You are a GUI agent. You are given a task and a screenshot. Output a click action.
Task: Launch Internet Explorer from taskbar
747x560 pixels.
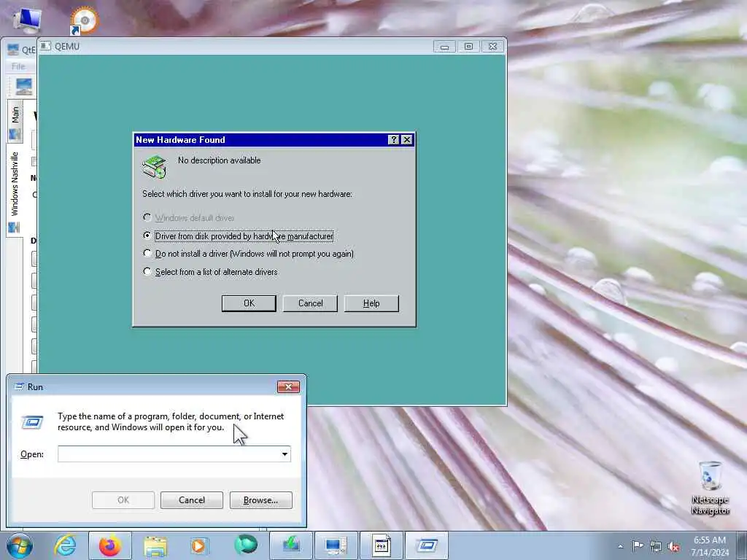65,545
